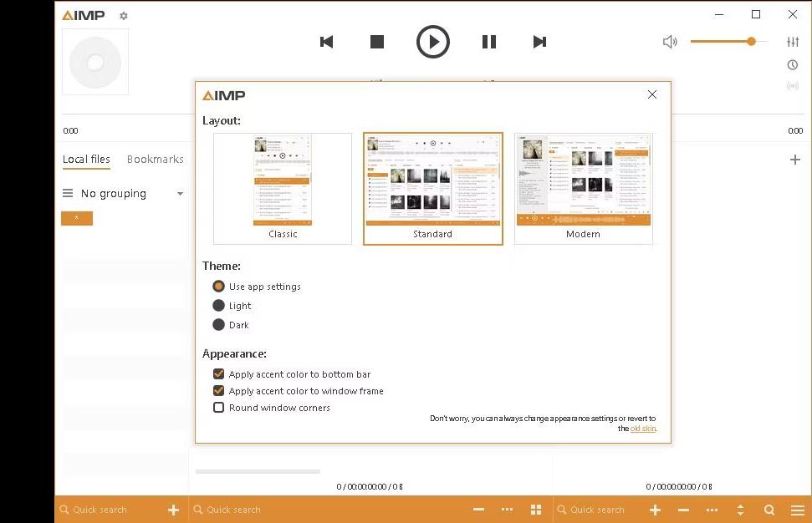Switch to the Bookmarks tab
The width and height of the screenshot is (812, 523).
click(x=156, y=160)
